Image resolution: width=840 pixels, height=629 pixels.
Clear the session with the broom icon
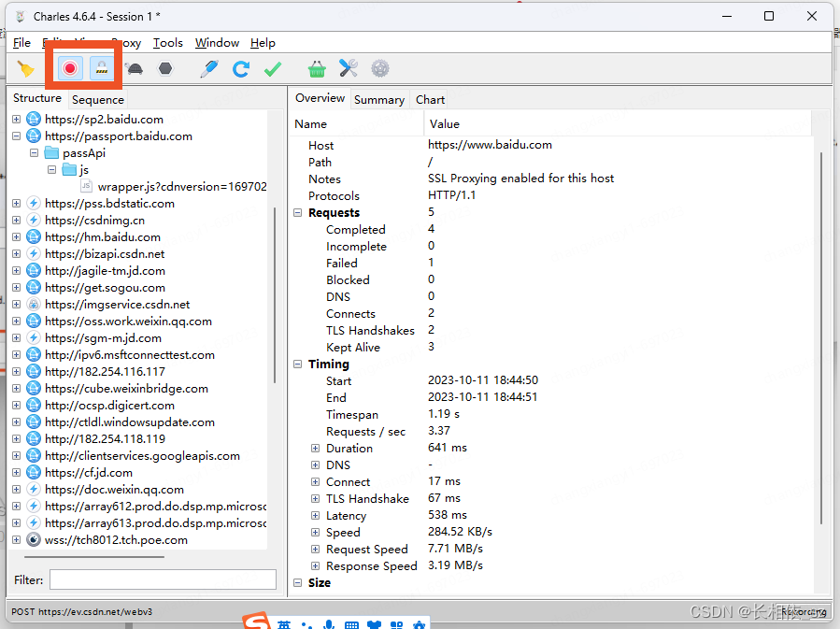click(x=25, y=68)
